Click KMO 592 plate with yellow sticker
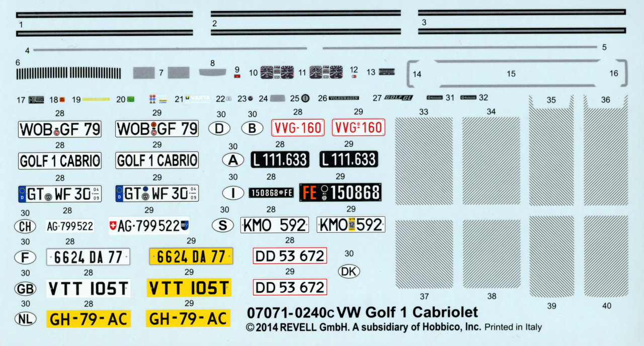The height and width of the screenshot is (346, 644). [351, 224]
